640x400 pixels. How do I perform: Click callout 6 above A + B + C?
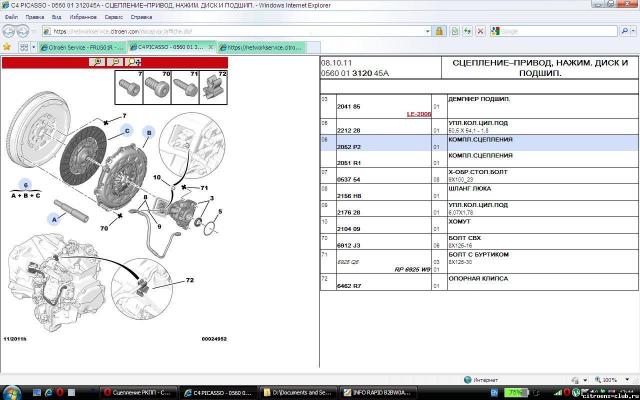pyautogui.click(x=27, y=184)
